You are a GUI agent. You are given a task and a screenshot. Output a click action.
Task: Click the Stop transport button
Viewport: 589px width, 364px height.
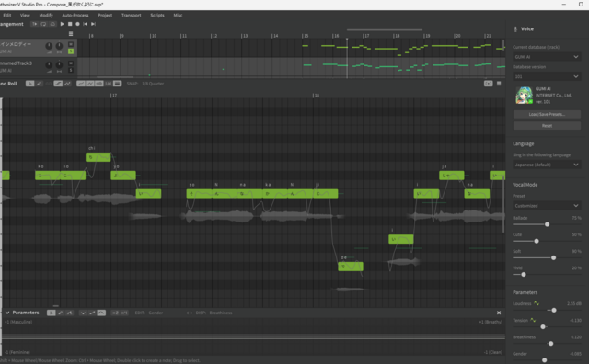pos(70,24)
